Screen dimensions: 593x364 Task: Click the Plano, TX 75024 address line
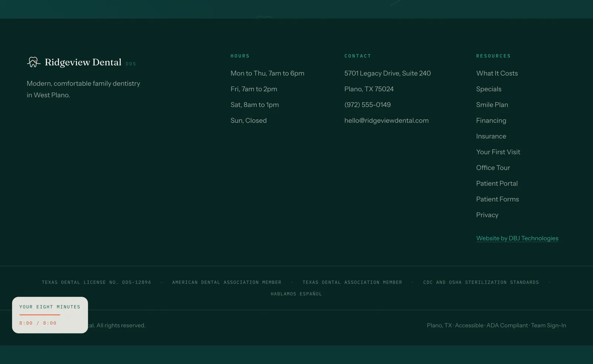[369, 89]
